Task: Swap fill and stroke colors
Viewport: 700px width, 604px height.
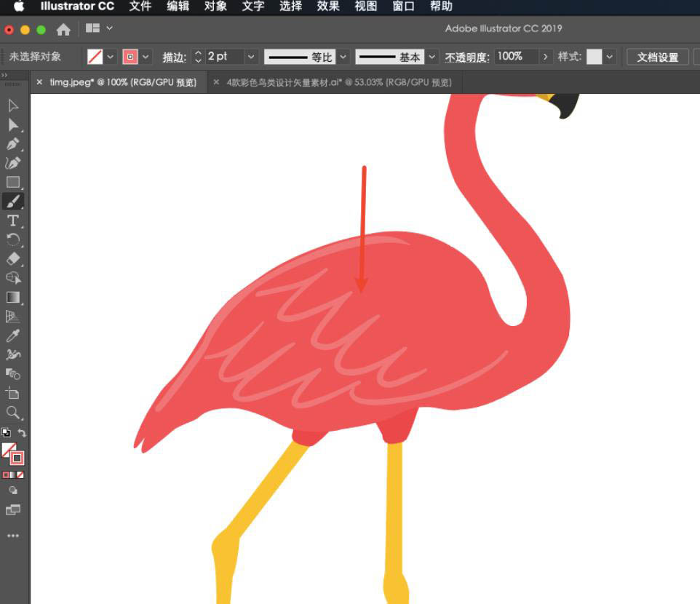Action: pyautogui.click(x=22, y=432)
